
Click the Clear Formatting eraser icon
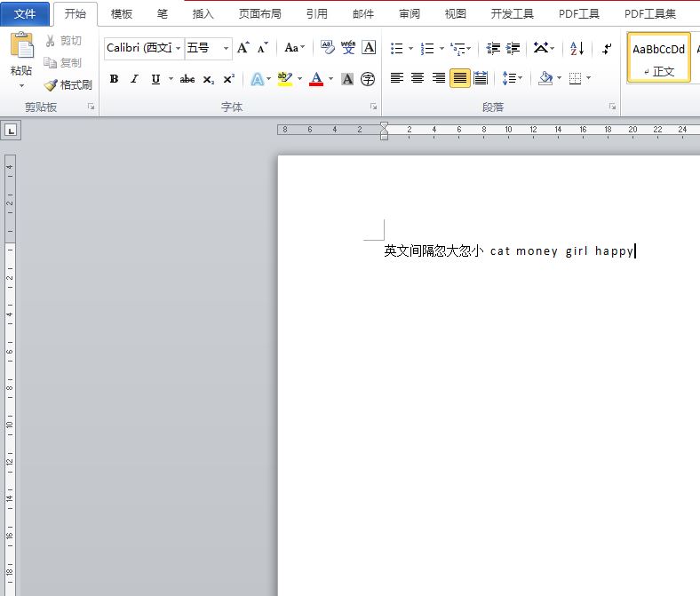327,48
